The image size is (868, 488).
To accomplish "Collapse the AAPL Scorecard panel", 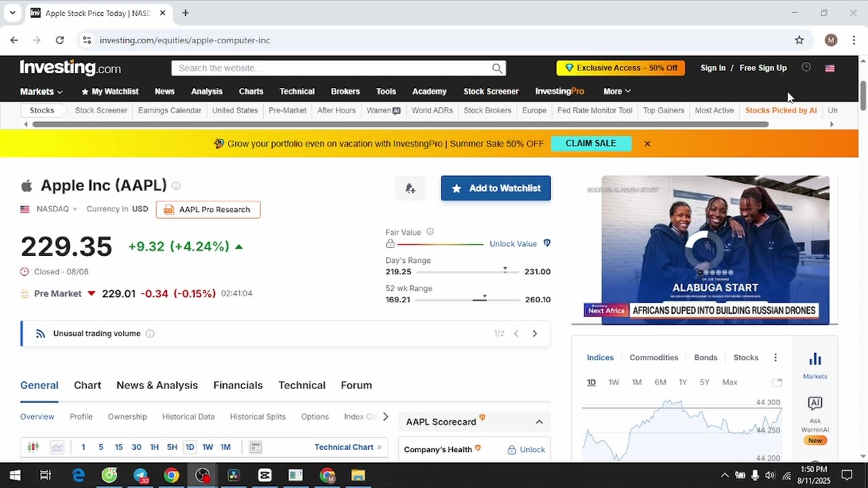I will [x=539, y=422].
